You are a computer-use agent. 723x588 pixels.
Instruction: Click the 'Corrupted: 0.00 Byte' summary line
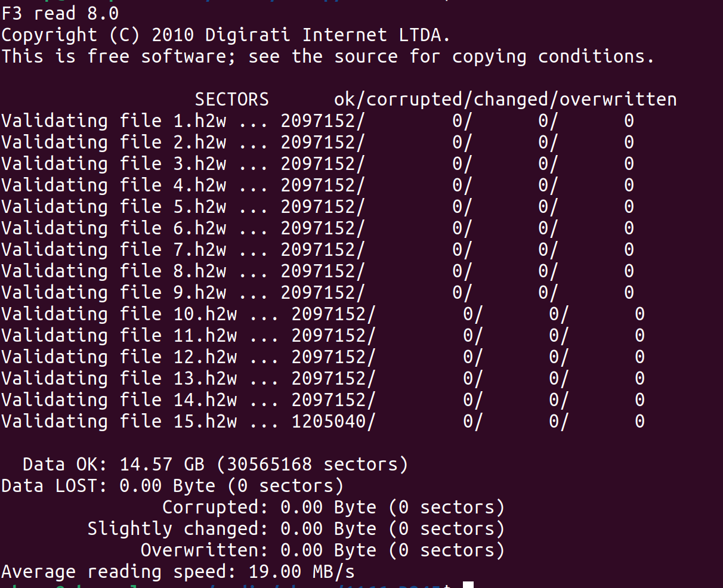333,507
